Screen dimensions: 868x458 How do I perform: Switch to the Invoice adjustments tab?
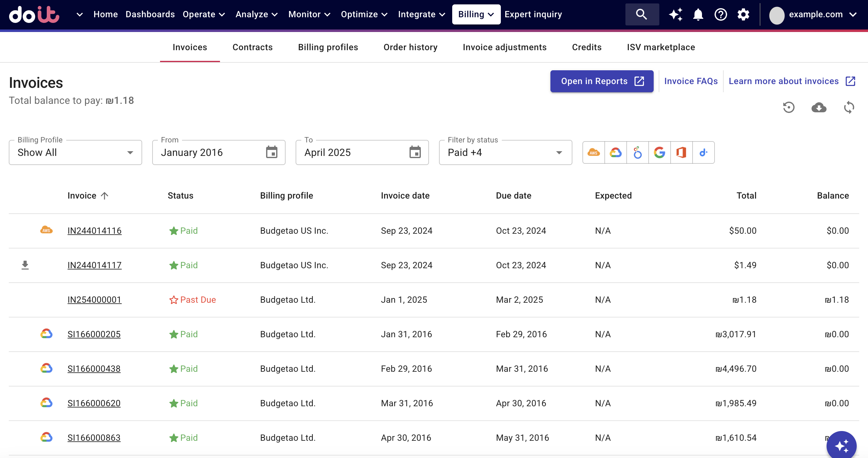504,47
